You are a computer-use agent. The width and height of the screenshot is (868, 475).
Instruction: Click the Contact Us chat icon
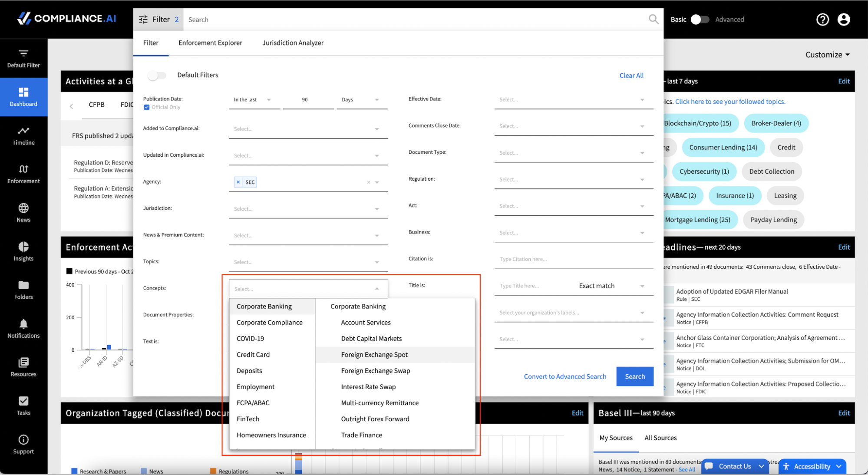tap(709, 466)
